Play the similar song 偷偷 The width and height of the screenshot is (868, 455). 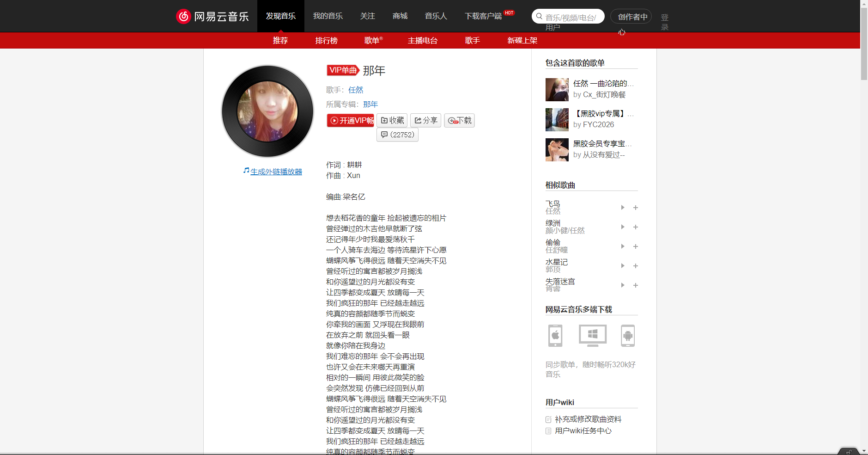(x=623, y=246)
